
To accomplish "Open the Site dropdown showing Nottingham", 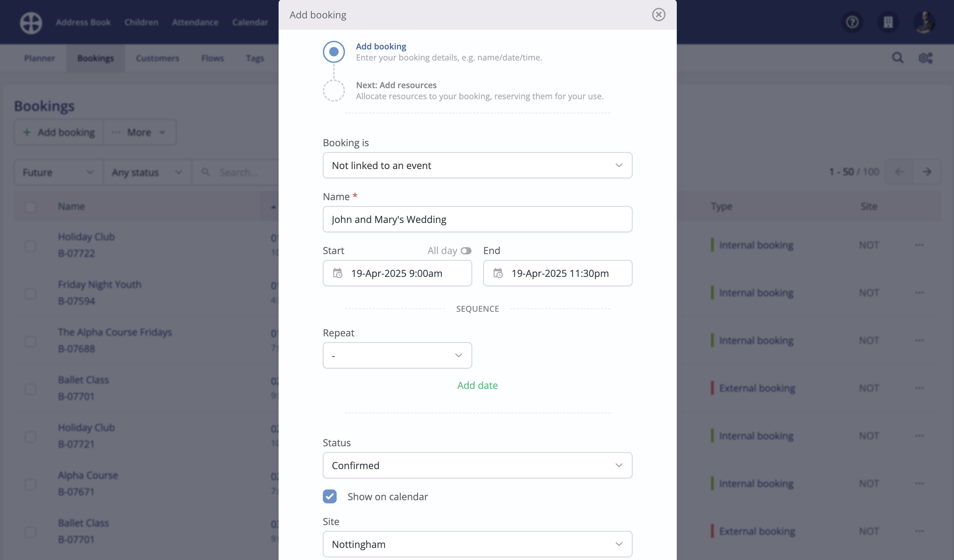I will (x=477, y=544).
